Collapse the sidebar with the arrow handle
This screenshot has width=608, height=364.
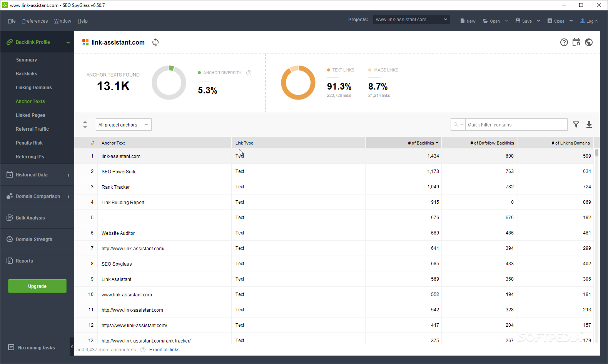pos(72,347)
